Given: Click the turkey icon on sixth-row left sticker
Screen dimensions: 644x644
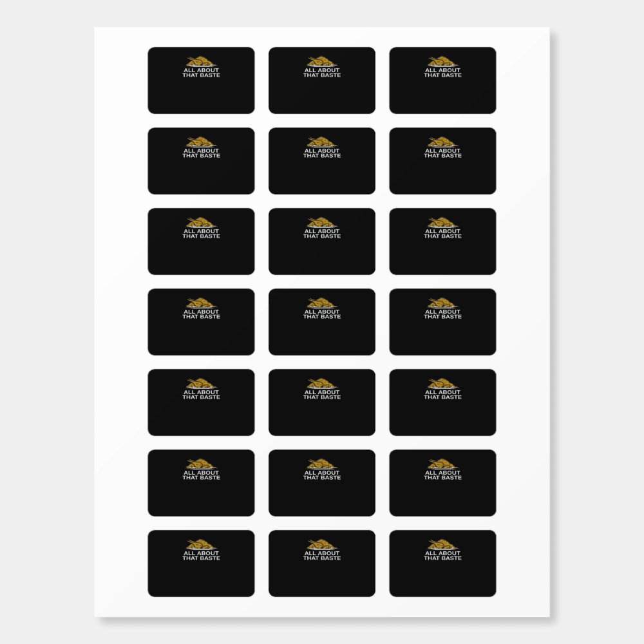Looking at the screenshot, I should (x=201, y=464).
